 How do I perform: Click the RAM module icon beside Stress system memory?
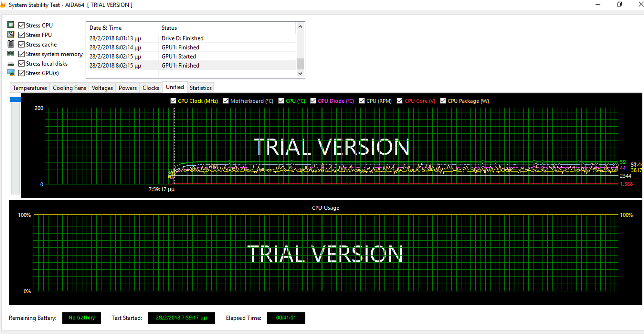point(11,54)
